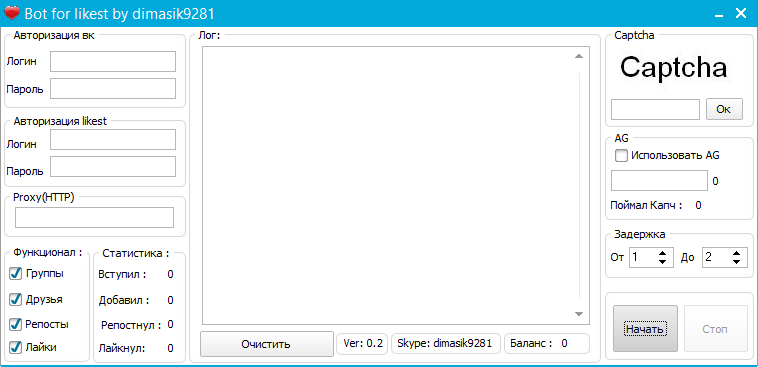Click the Очистить button under the log
The height and width of the screenshot is (367, 758).
(267, 344)
